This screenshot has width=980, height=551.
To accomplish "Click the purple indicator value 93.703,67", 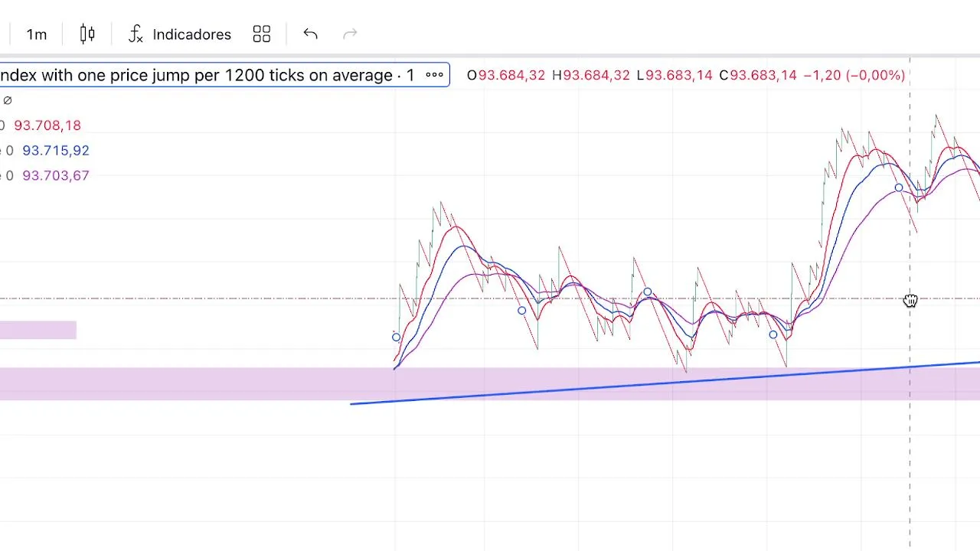I will [56, 176].
